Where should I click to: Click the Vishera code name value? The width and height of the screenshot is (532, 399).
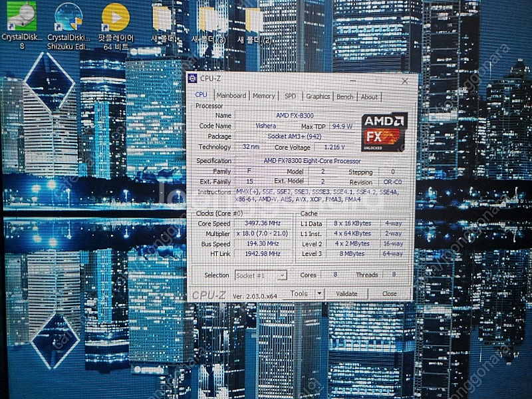(265, 126)
